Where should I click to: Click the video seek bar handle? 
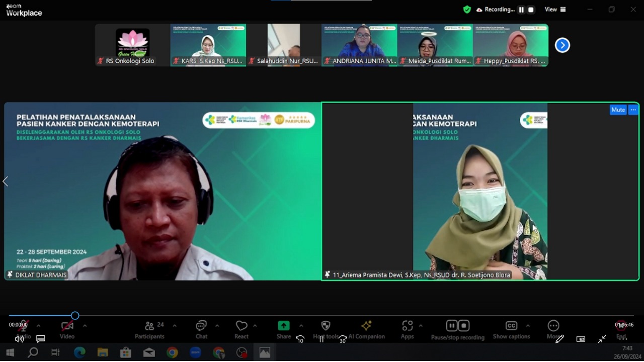[x=75, y=316]
